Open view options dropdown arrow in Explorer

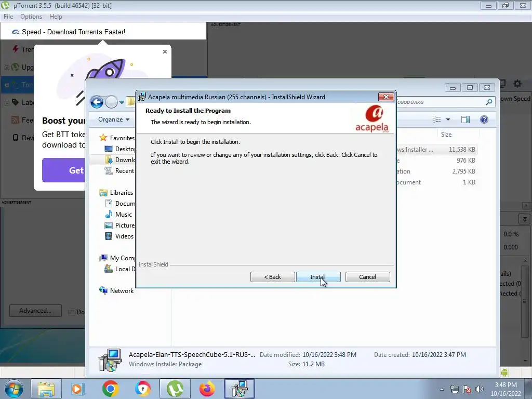[448, 119]
